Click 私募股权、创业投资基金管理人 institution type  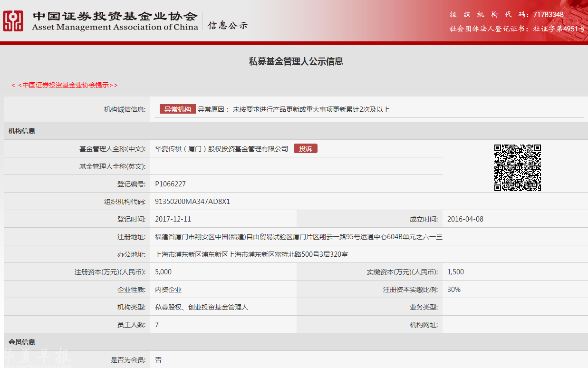(x=202, y=307)
